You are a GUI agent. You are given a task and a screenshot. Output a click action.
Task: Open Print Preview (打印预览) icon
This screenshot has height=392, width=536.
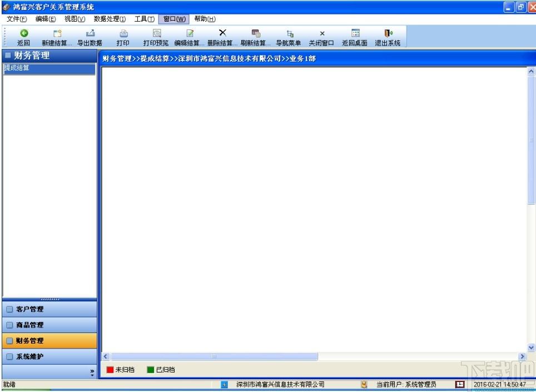click(x=156, y=33)
